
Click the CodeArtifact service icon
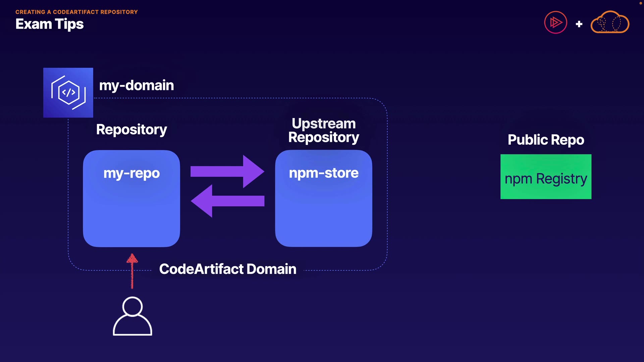pos(68,93)
